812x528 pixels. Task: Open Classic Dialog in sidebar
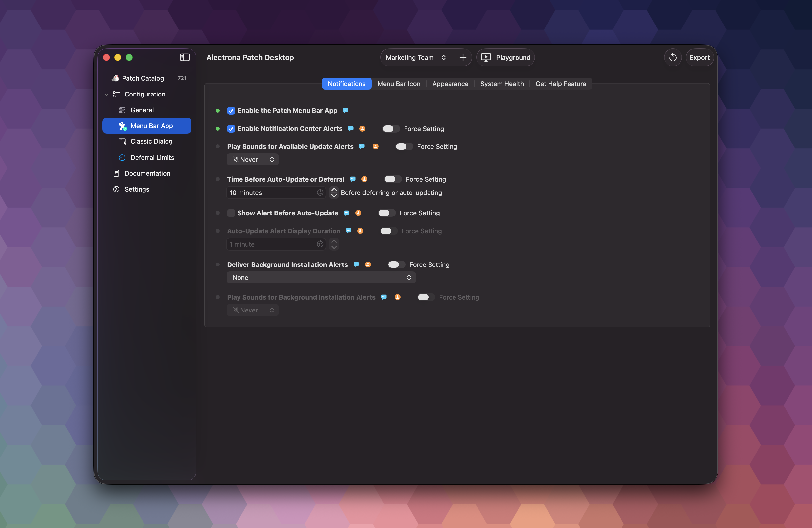[x=147, y=141]
